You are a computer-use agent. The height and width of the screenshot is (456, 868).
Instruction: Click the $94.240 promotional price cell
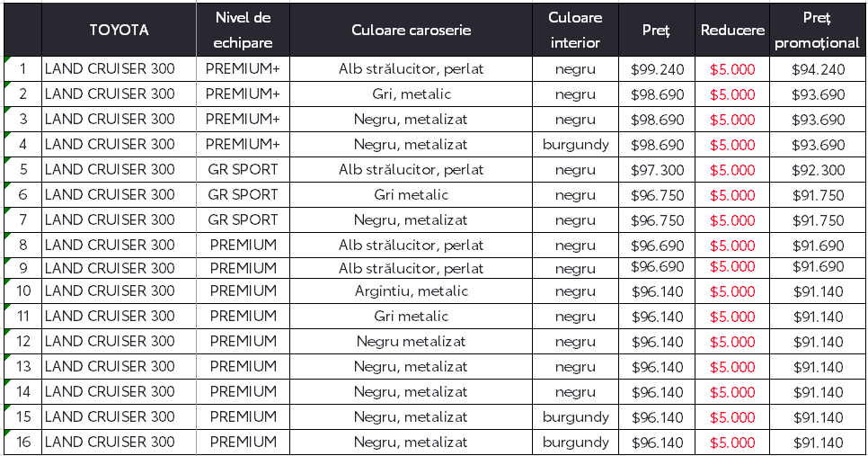click(818, 69)
